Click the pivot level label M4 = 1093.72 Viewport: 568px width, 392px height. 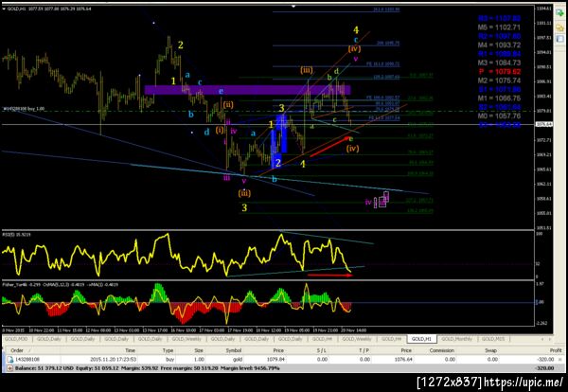click(499, 45)
